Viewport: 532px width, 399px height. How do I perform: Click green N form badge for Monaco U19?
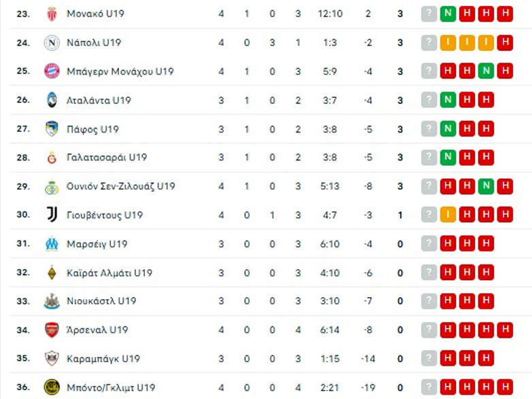pyautogui.click(x=448, y=14)
